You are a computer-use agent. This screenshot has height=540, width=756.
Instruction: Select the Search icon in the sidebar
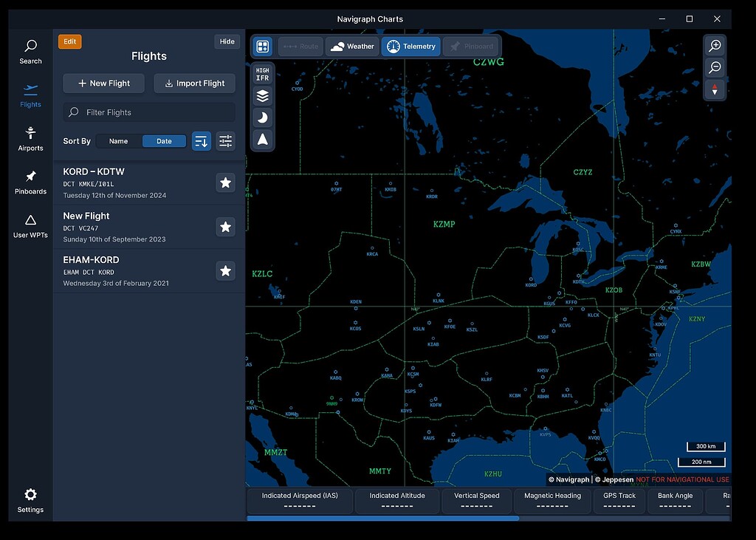click(x=30, y=51)
